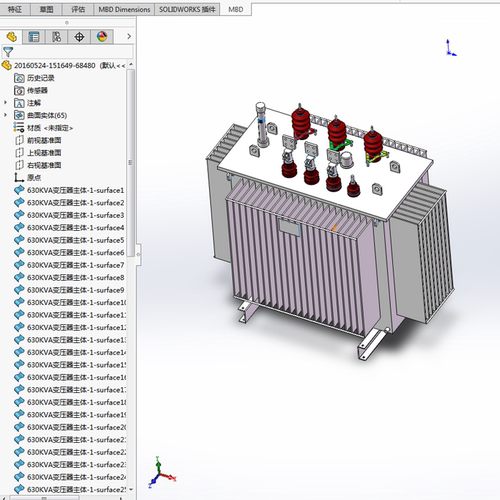Click the feature tree scroll-up arrow

(131, 64)
